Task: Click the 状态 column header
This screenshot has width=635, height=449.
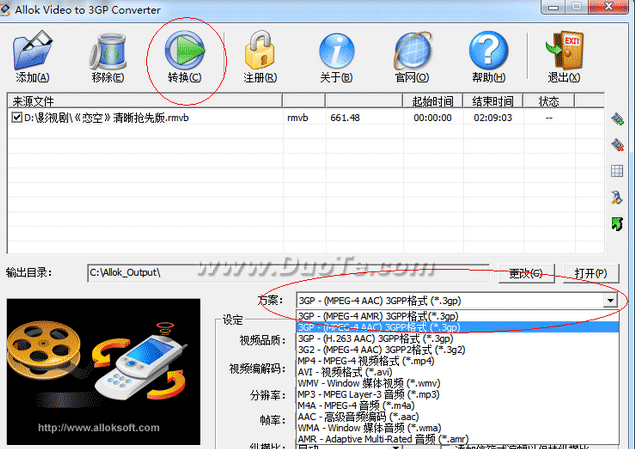Action: tap(548, 101)
